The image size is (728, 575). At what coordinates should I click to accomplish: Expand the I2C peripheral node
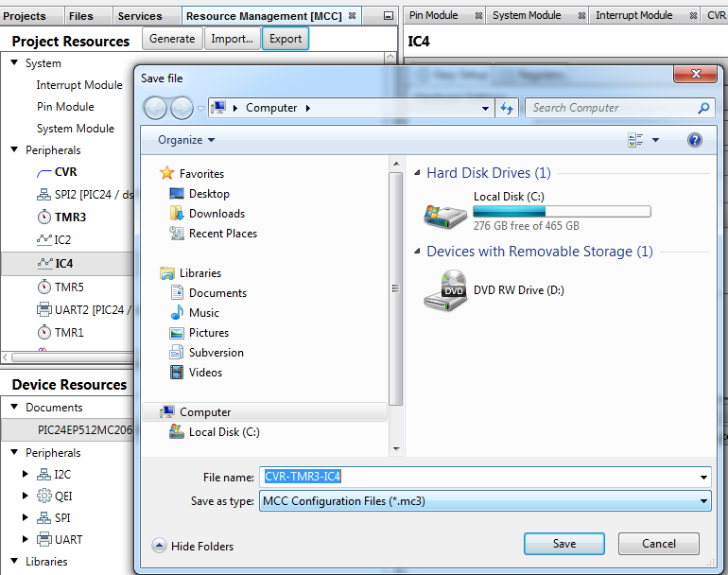click(26, 475)
